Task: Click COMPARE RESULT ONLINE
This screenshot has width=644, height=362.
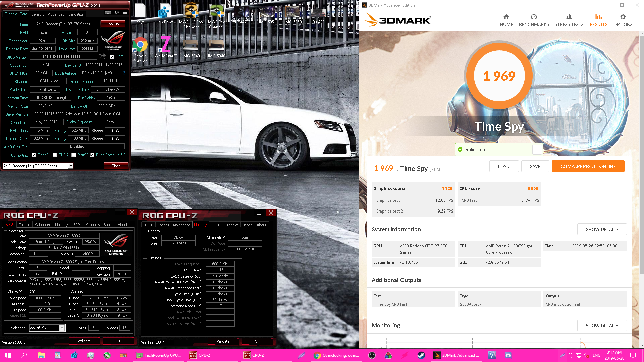Action: tap(588, 166)
